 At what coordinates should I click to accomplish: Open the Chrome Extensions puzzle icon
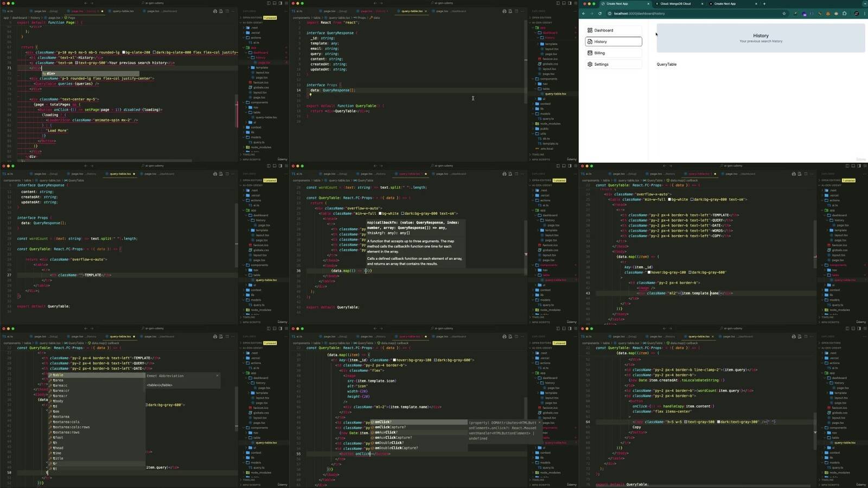(x=845, y=14)
